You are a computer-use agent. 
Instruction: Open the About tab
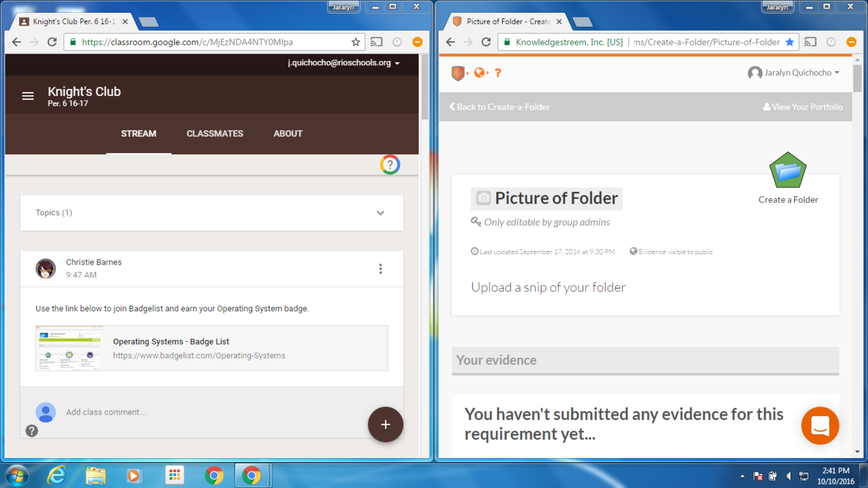click(288, 134)
